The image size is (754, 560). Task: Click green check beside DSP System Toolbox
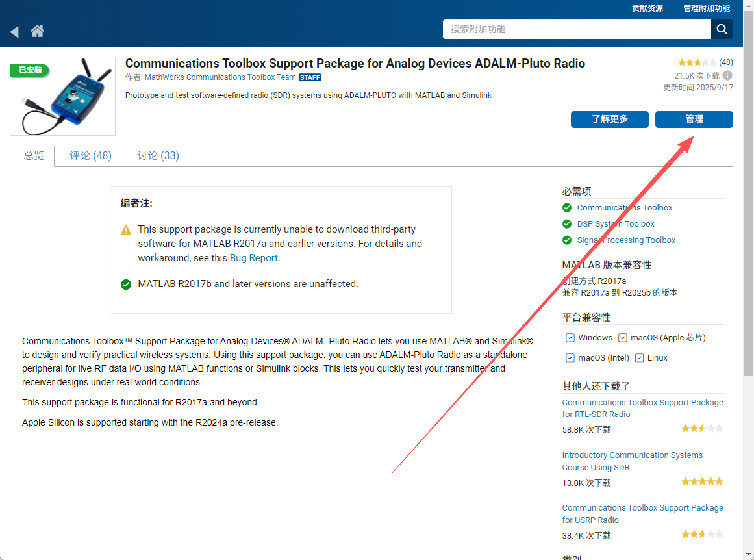[x=567, y=224]
